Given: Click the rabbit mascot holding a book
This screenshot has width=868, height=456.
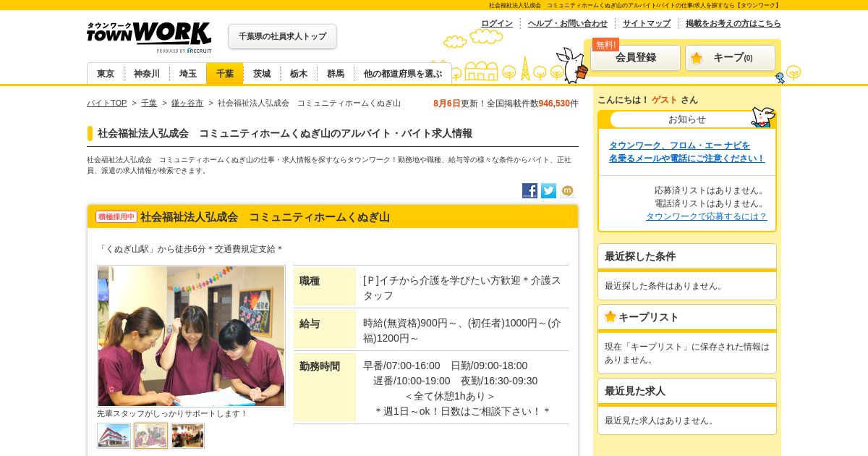Looking at the screenshot, I should click(x=572, y=65).
